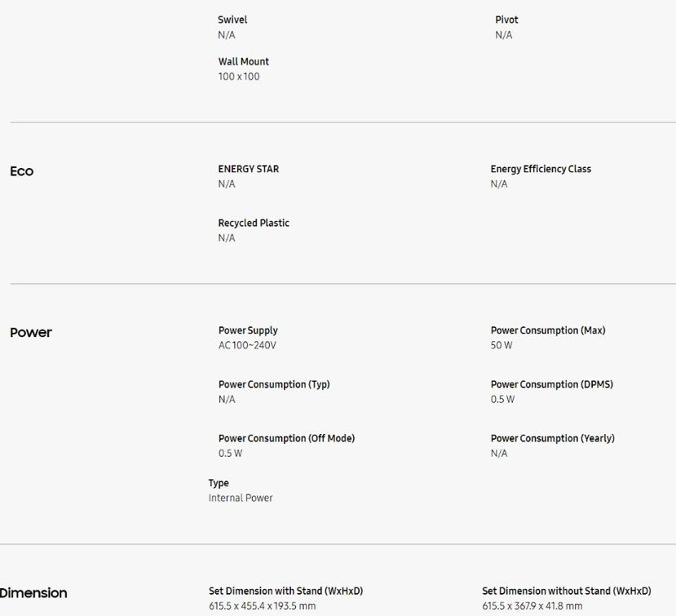The width and height of the screenshot is (676, 616).
Task: Click the Eco section heading
Action: click(22, 171)
